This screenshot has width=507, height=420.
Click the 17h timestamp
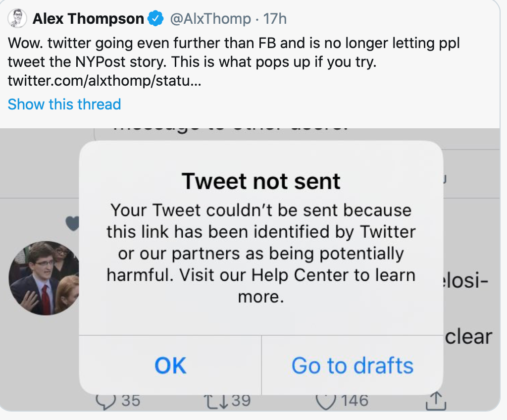[275, 19]
